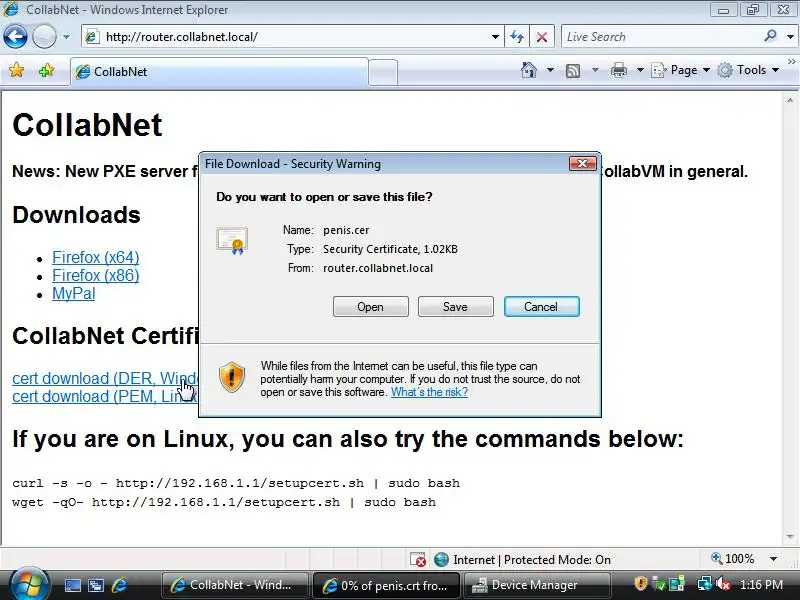This screenshot has height=600, width=800.
Task: Click the Home toolbar icon
Action: coord(529,70)
